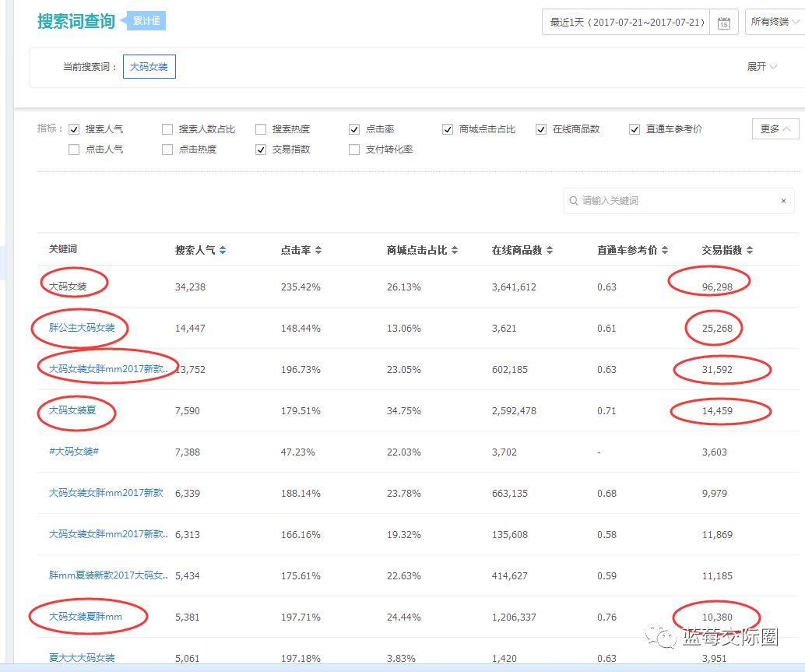Viewport: 805px width, 672px height.
Task: Sort by 商城点击占比 column arrows
Action: (455, 250)
